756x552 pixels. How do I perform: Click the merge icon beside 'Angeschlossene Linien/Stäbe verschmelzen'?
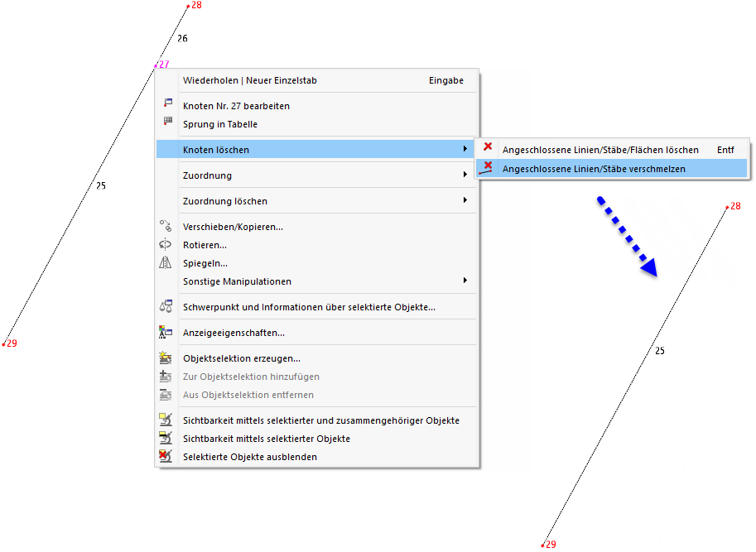[x=486, y=168]
